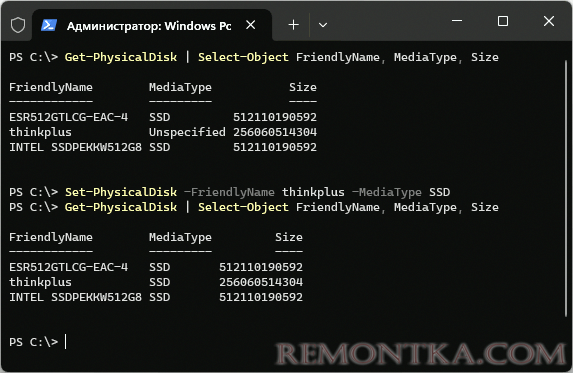
Task: Click '-MediaType' parameter in Set command
Action: tap(386, 192)
